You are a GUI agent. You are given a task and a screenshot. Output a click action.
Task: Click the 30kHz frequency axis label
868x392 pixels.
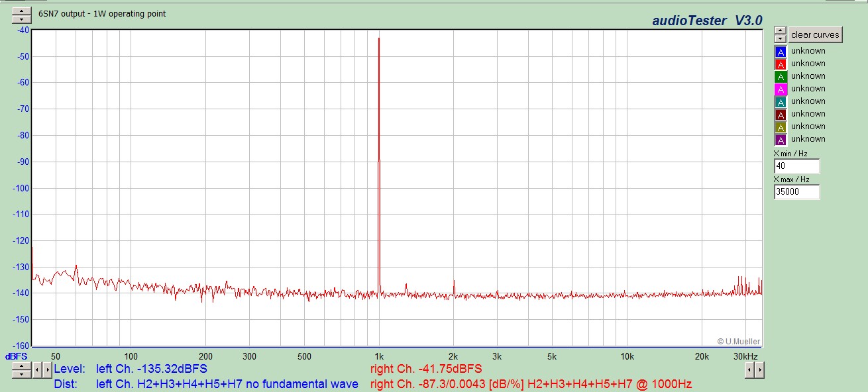(745, 356)
